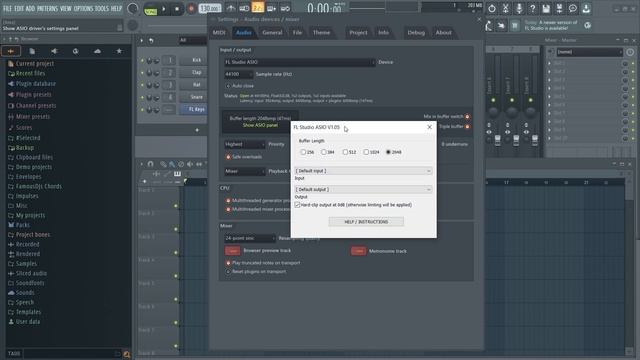Click HELP / INSTRUCTIONS button
Image resolution: width=640 pixels, height=360 pixels.
point(366,222)
